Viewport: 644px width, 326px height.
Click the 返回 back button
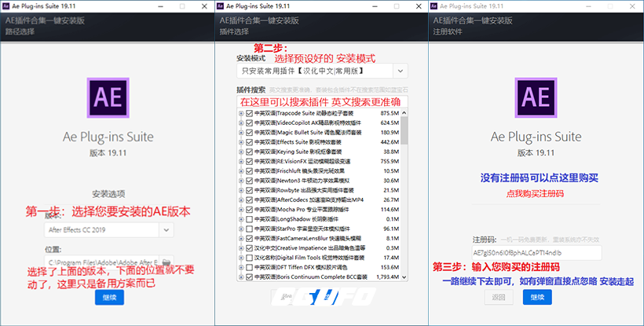pos(499,297)
